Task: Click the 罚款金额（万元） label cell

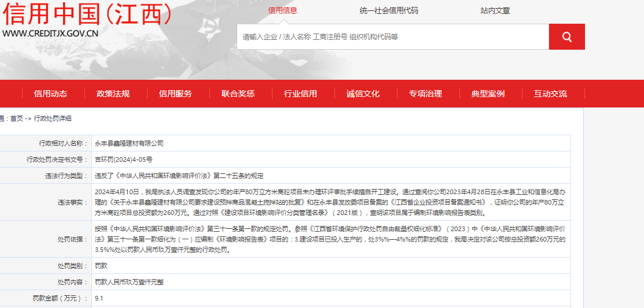Action: tap(45, 298)
